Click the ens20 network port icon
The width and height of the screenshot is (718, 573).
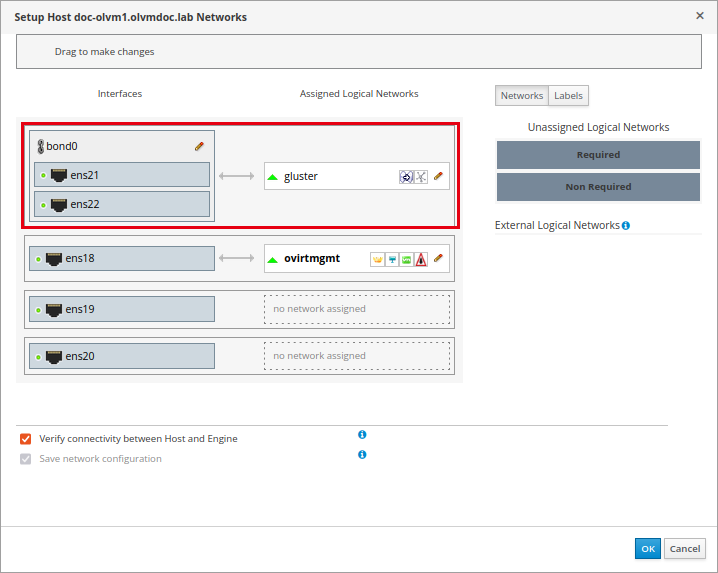click(x=54, y=356)
